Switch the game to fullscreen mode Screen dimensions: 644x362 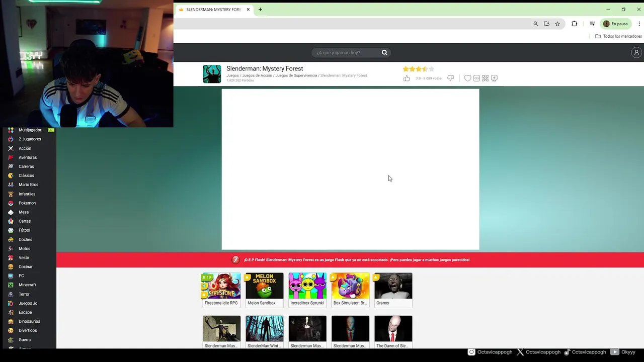coord(485,78)
